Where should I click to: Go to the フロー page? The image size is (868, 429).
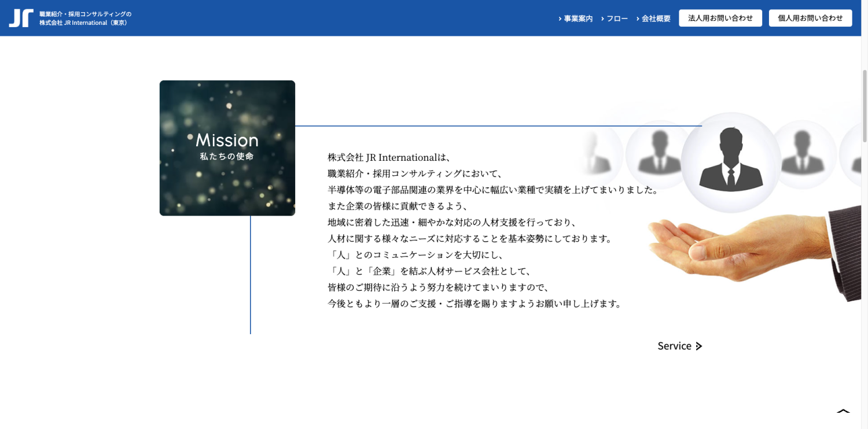(x=617, y=19)
